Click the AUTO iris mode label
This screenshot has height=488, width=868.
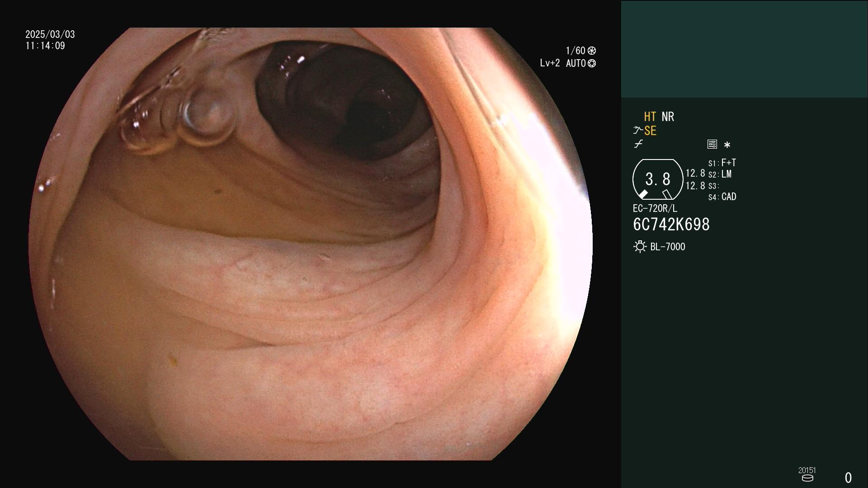[x=576, y=64]
